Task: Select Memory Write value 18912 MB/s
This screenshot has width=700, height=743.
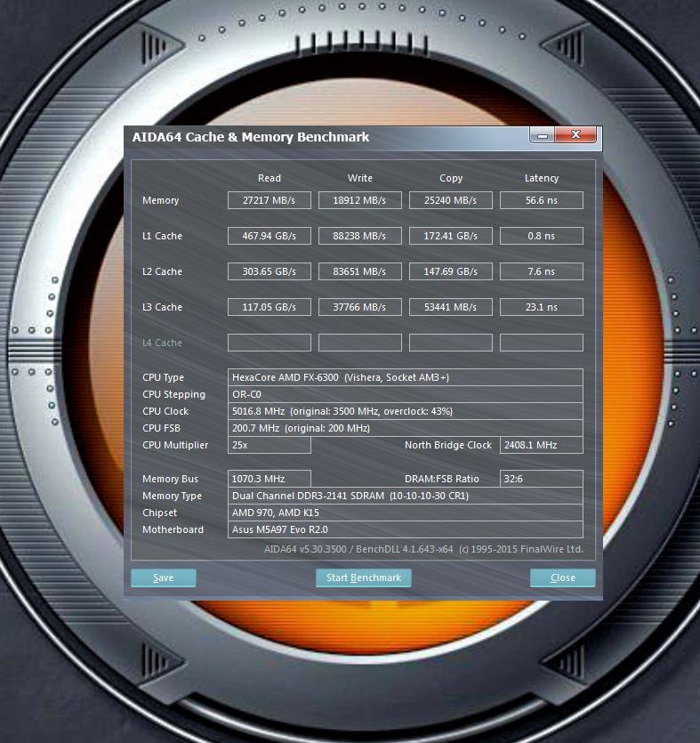Action: click(360, 200)
